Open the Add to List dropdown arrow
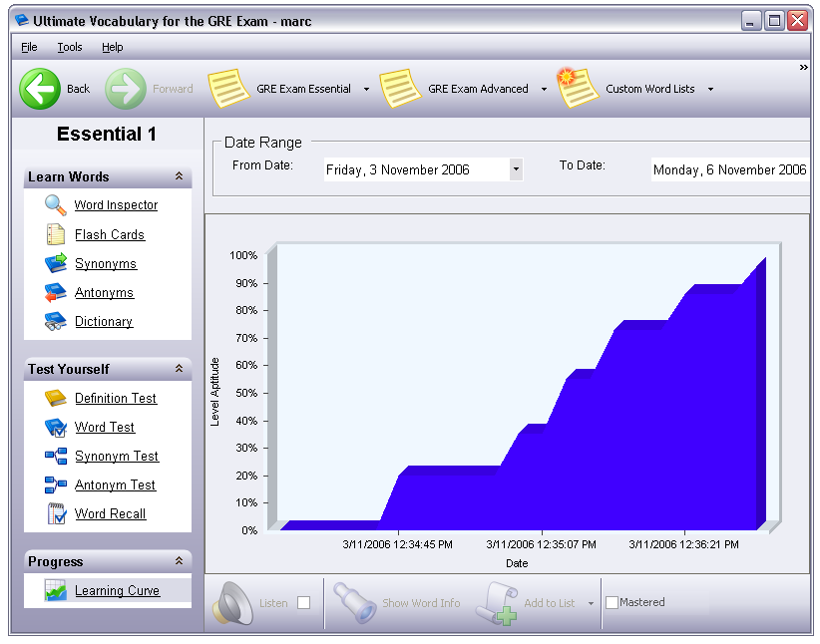Image resolution: width=820 pixels, height=644 pixels. coord(591,603)
